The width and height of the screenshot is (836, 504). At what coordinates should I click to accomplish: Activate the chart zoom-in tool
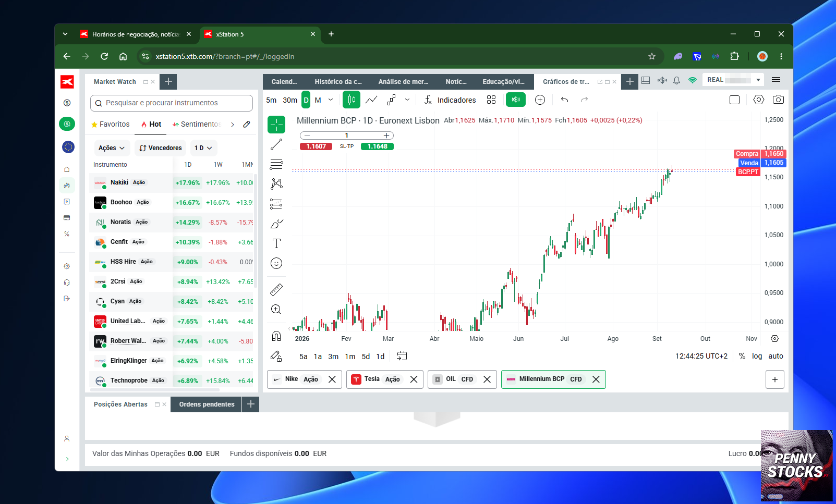pos(276,309)
